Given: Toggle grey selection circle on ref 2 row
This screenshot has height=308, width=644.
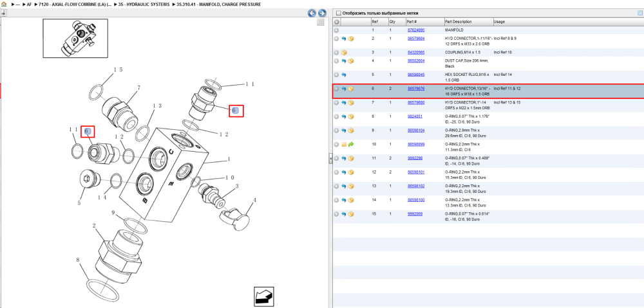Looking at the screenshot, I should [x=336, y=39].
